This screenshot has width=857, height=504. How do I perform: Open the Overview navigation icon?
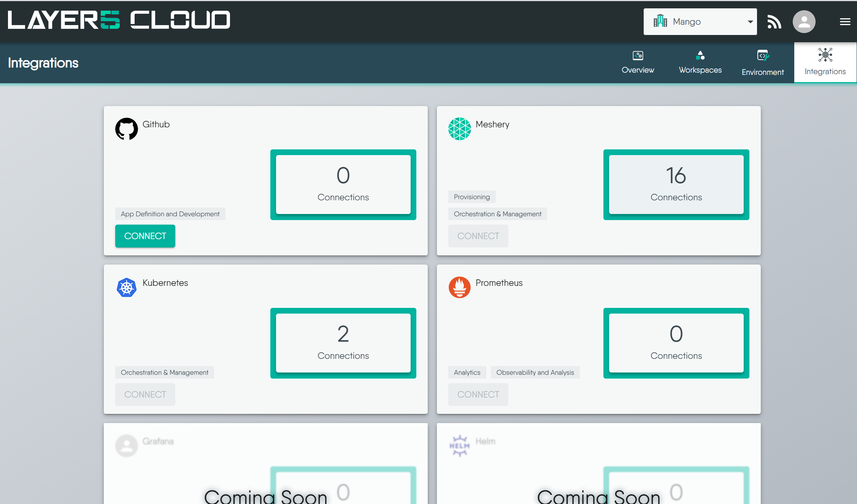(638, 56)
